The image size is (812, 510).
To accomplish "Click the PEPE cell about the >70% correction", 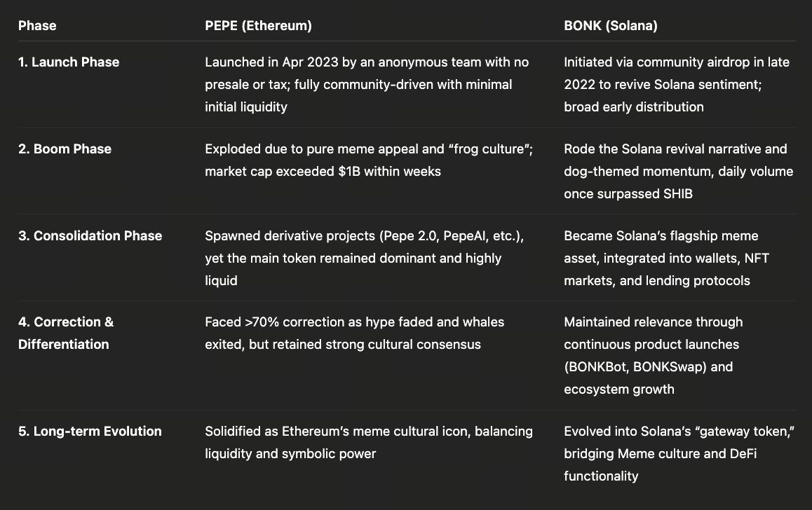I will point(354,333).
